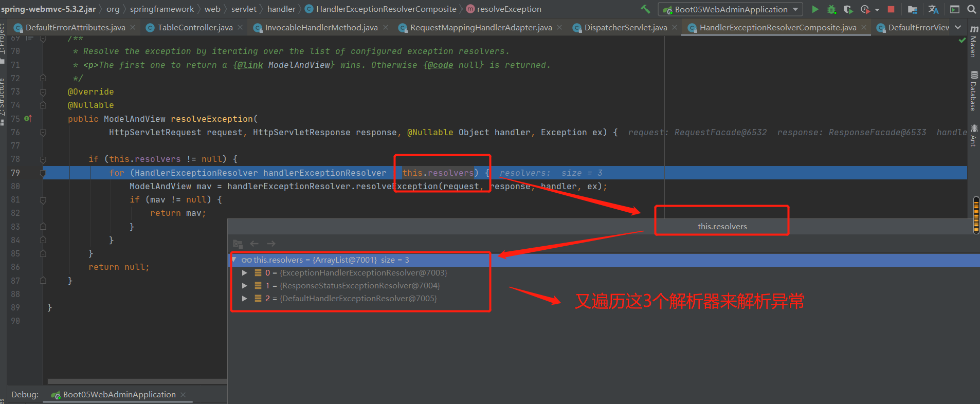Collapse the this.resolvers tree node
The width and height of the screenshot is (980, 404).
tap(234, 260)
